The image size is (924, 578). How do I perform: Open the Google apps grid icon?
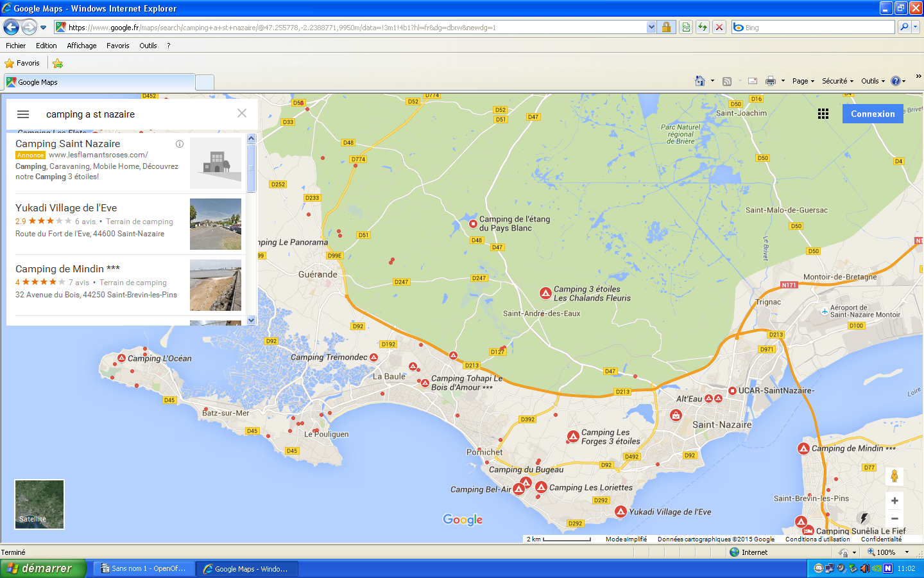[x=823, y=114]
